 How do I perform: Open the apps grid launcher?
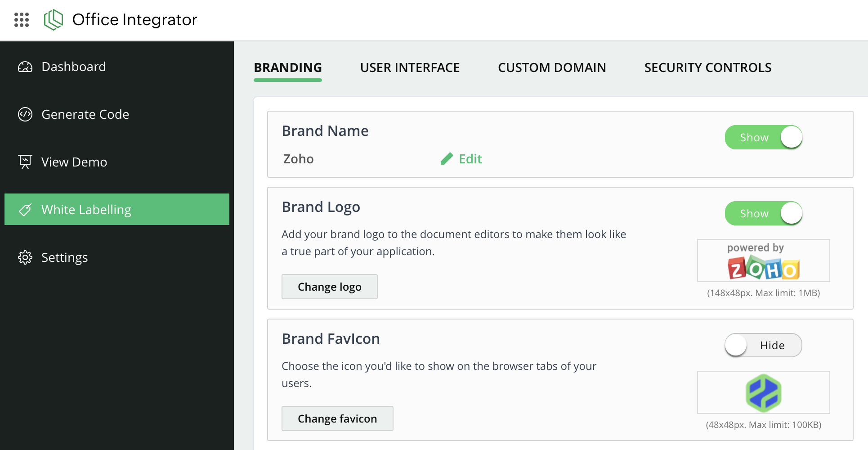[x=22, y=20]
